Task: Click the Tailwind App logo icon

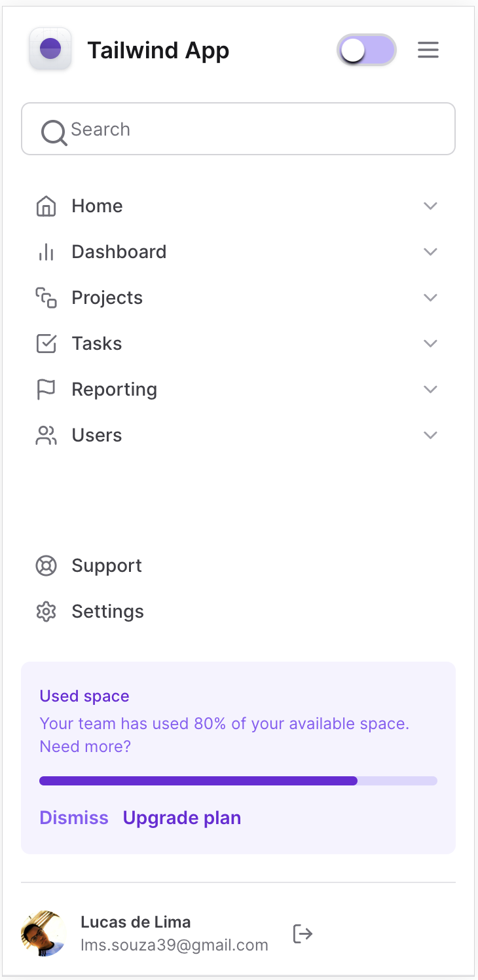Action: tap(50, 49)
